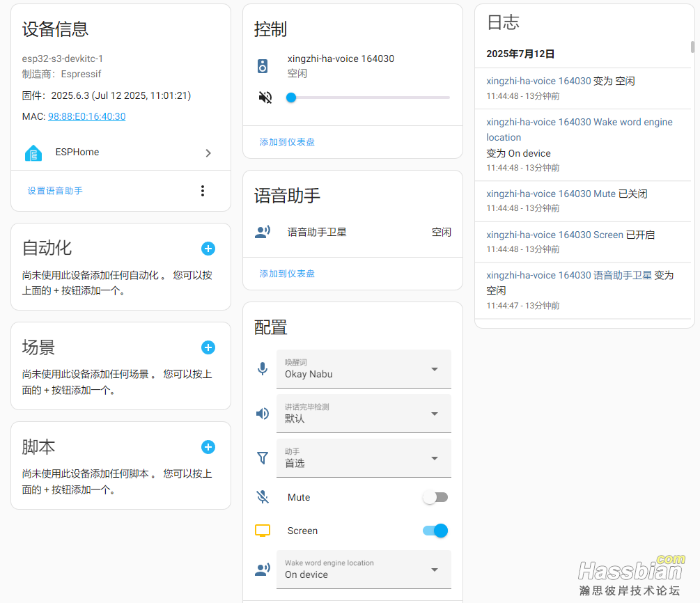
Task: Click the ESPHome house logo icon
Action: coord(33,153)
